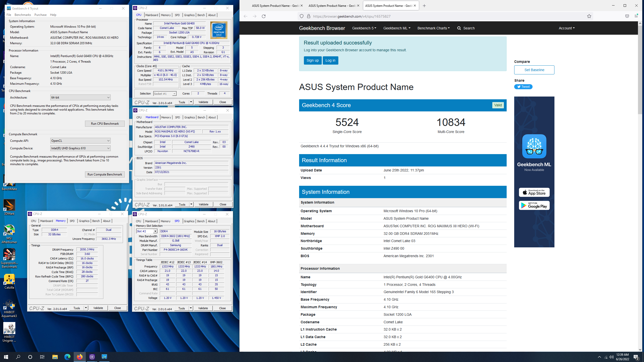The width and height of the screenshot is (644, 362).
Task: Open Windows Start menu
Action: coord(6,357)
